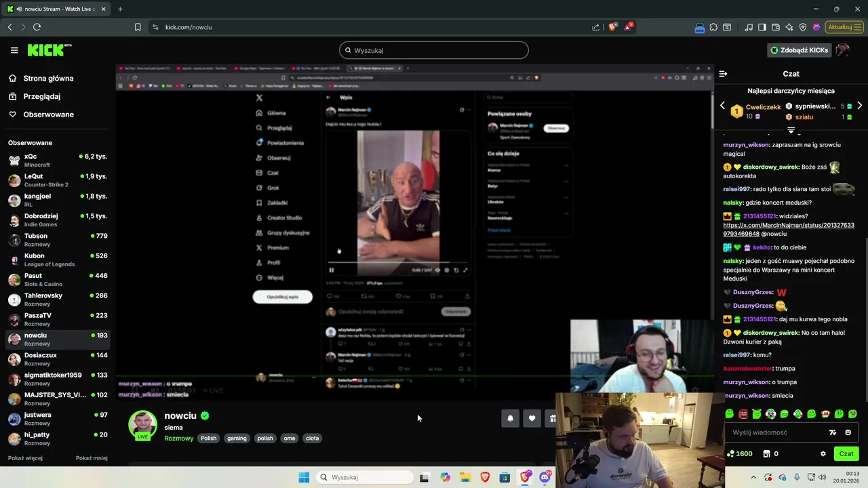This screenshot has height=488, width=868.
Task: Open the KICKs shop icon
Action: 767,453
